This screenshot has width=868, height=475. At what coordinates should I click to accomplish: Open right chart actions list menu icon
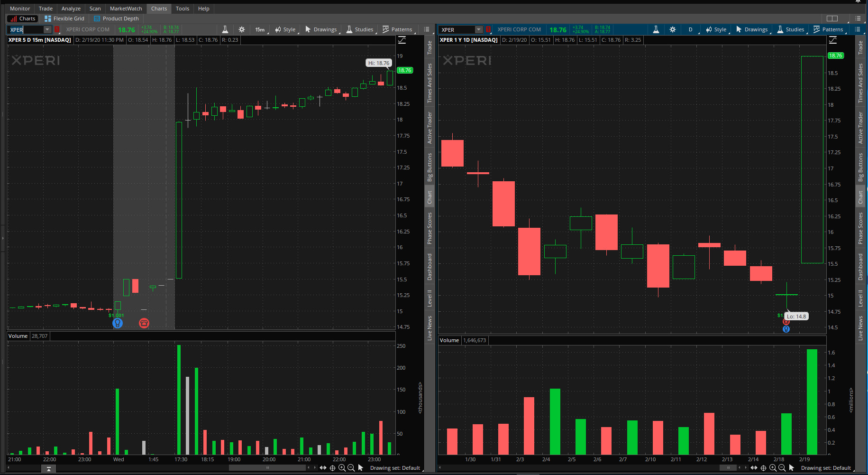(x=858, y=29)
